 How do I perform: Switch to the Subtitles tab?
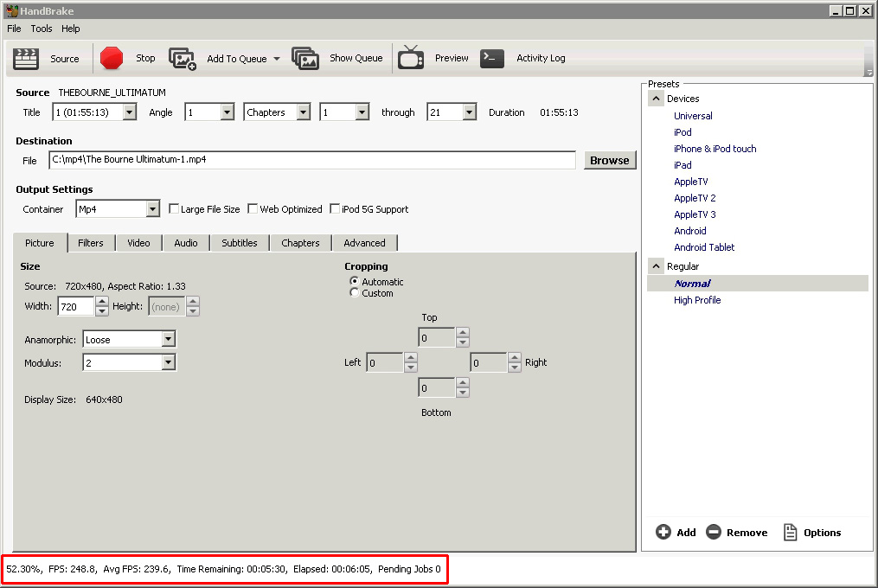pyautogui.click(x=240, y=243)
